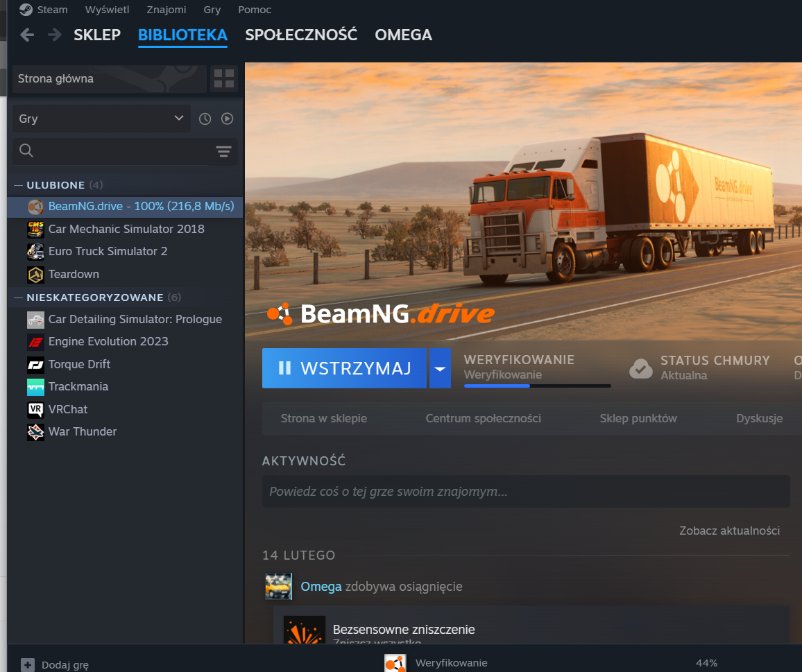Click the VRChat icon
The width and height of the screenshot is (802, 672).
(35, 410)
